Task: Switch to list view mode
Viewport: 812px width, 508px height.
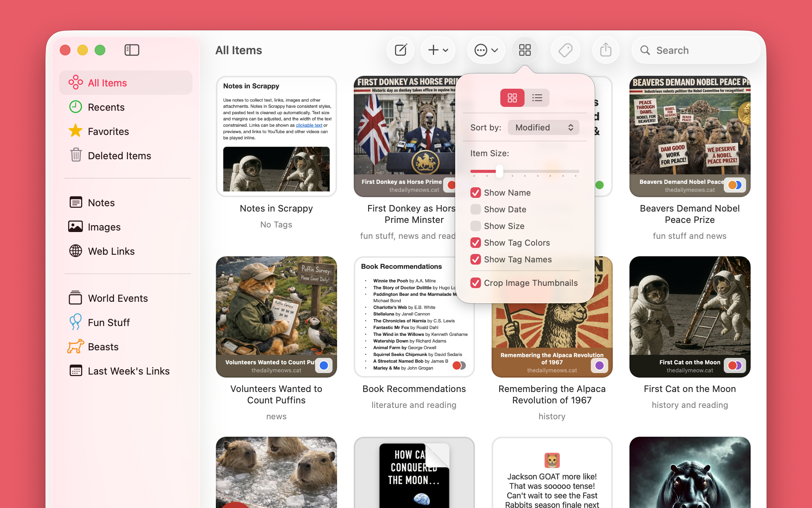Action: coord(537,98)
